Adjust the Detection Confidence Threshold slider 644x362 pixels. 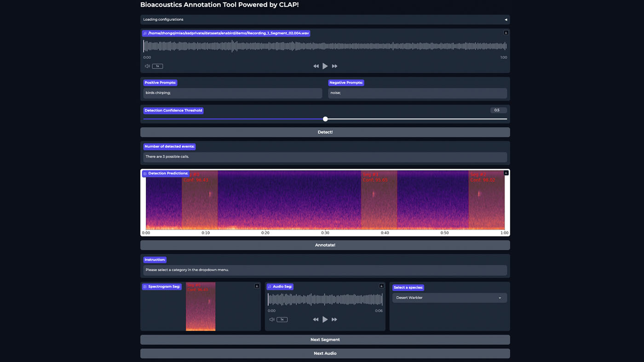click(x=325, y=119)
